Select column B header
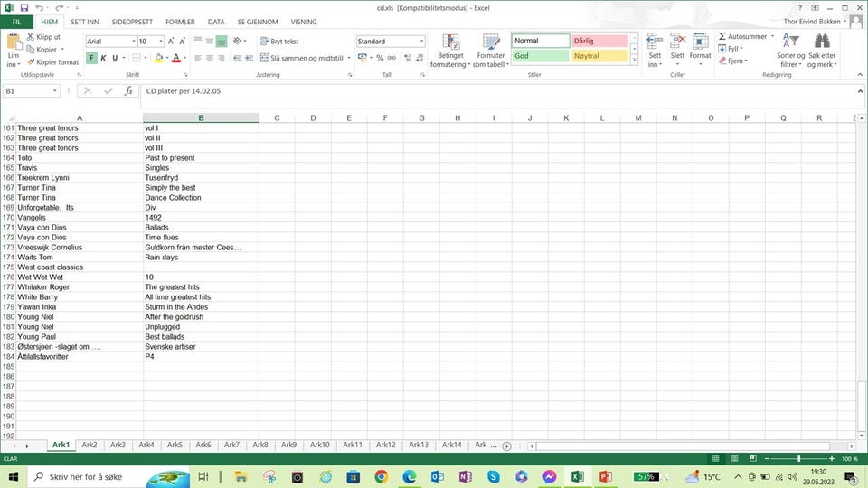The height and width of the screenshot is (488, 868). (x=201, y=117)
